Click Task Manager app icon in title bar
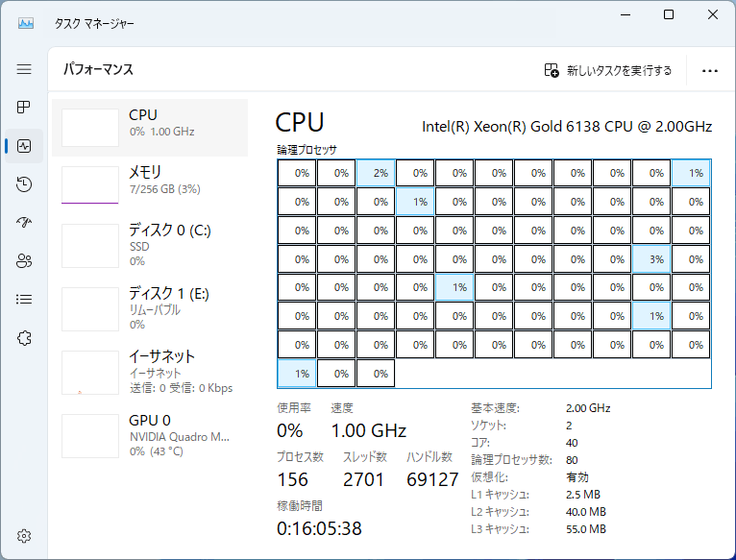This screenshot has height=560, width=736. [26, 23]
